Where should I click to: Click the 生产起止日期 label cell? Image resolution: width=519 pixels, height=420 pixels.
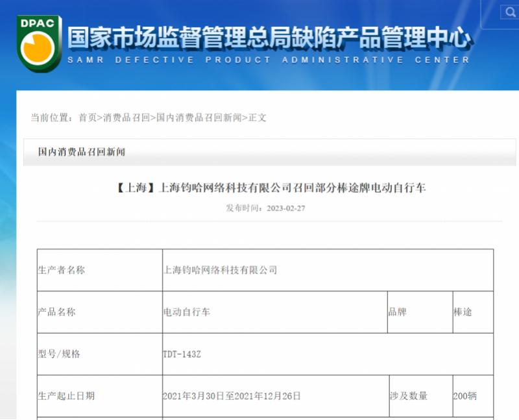(x=100, y=396)
